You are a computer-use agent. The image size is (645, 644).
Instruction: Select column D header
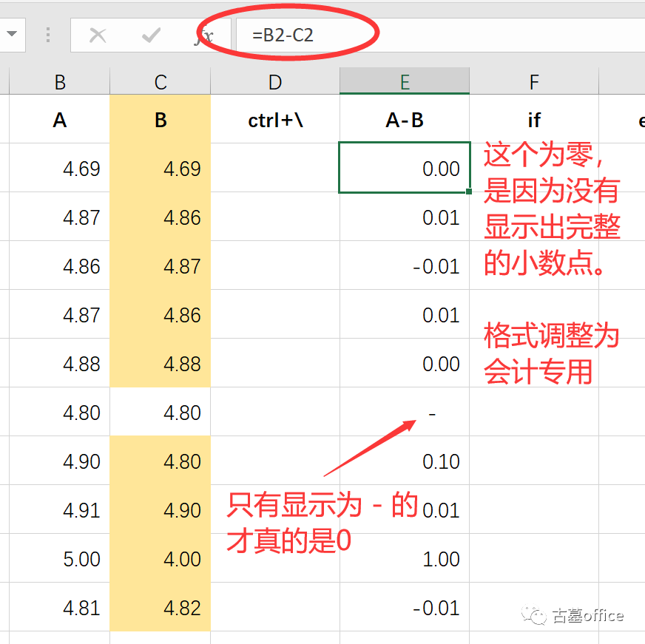pos(275,81)
